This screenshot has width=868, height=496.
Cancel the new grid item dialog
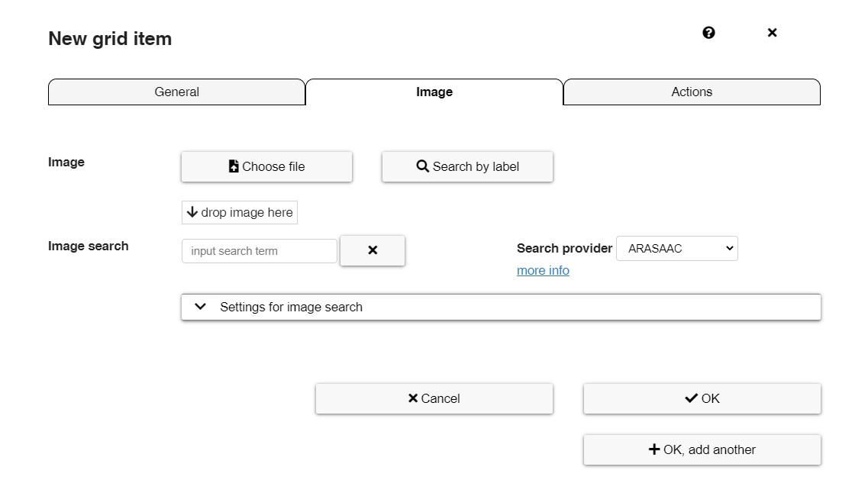tap(434, 398)
